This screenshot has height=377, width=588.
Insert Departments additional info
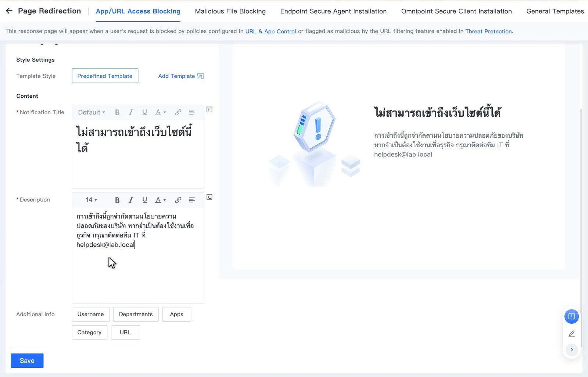[x=136, y=314]
